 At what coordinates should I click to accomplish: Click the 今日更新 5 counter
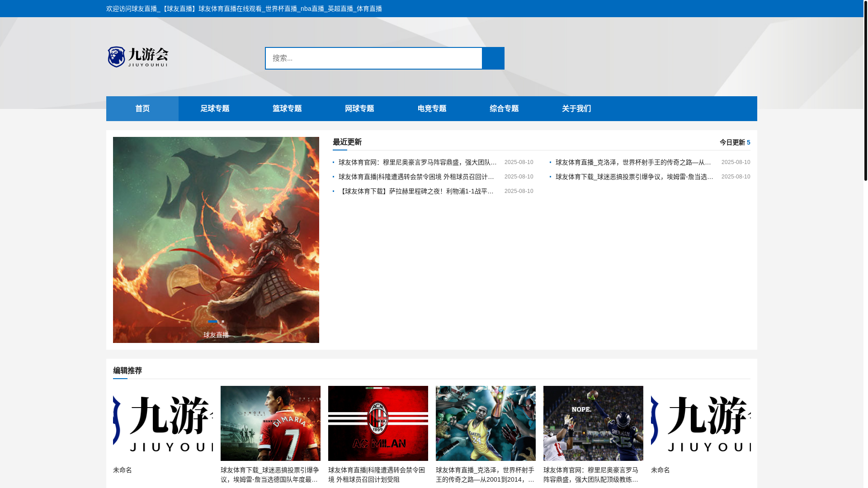pos(735,142)
